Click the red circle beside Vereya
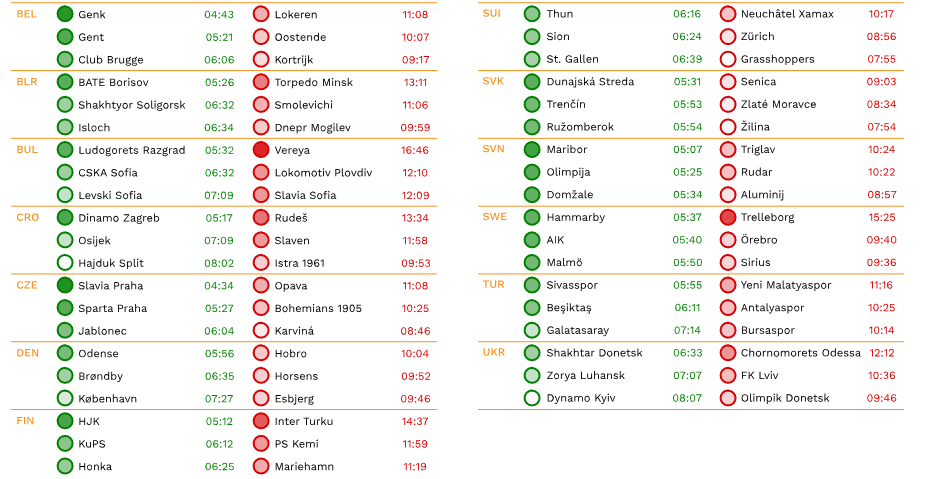Viewport: 926px width, 479px height. pos(261,150)
